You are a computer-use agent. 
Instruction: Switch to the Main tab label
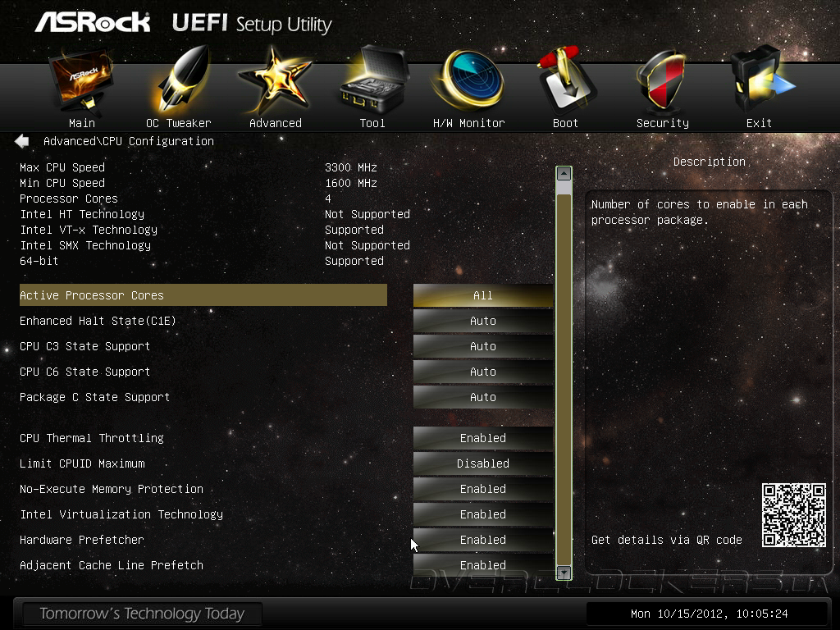[82, 123]
